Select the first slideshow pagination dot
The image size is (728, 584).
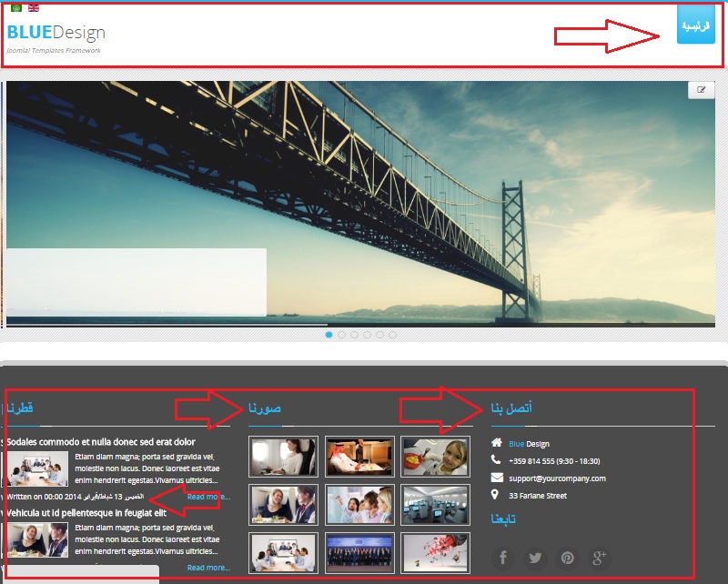[x=329, y=335]
